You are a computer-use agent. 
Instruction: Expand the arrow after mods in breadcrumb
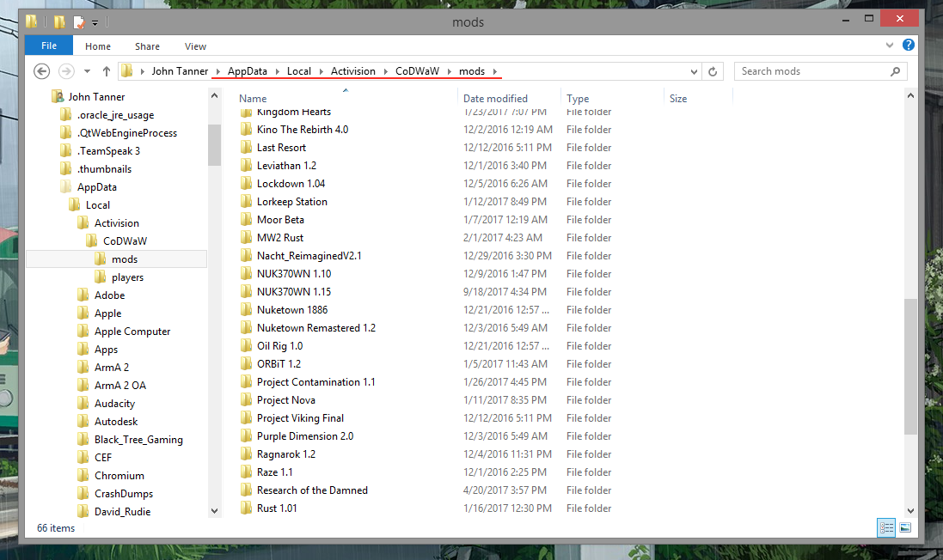coord(495,71)
